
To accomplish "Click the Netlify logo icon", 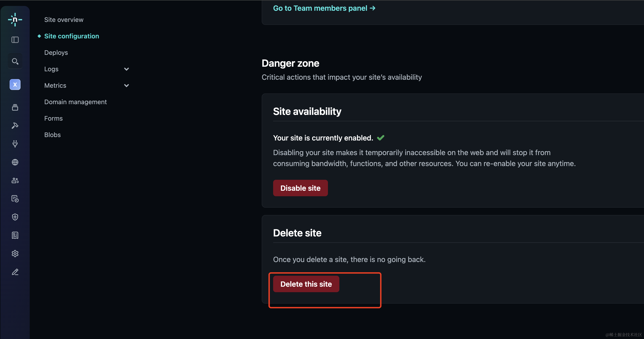I will (x=15, y=19).
